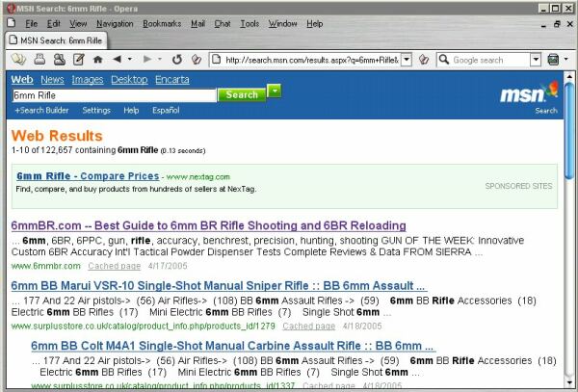Select the MSN Search: 6mm Rifle tab
578x392 pixels.
click(x=56, y=40)
